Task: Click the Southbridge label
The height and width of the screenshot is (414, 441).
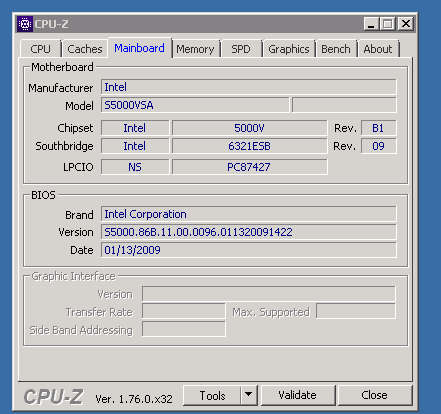Action: coord(64,146)
